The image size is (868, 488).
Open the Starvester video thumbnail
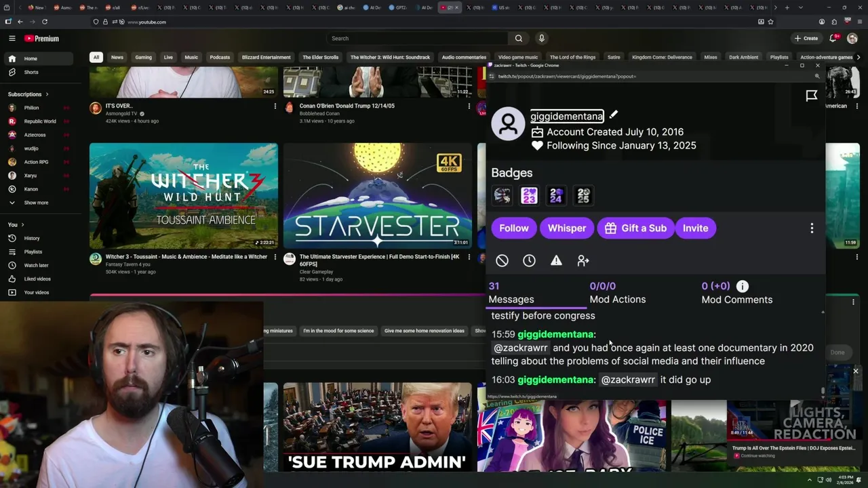[378, 196]
